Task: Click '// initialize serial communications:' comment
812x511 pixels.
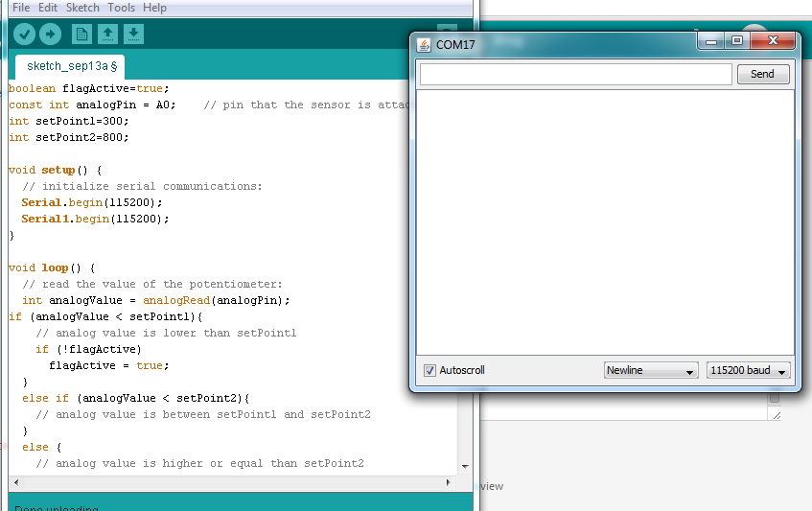Action: pyautogui.click(x=143, y=186)
